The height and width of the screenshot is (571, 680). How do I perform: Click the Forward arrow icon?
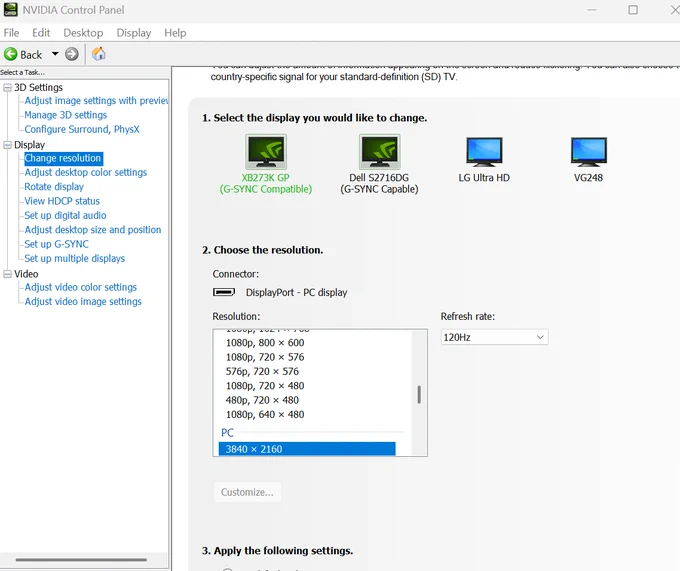[x=72, y=54]
